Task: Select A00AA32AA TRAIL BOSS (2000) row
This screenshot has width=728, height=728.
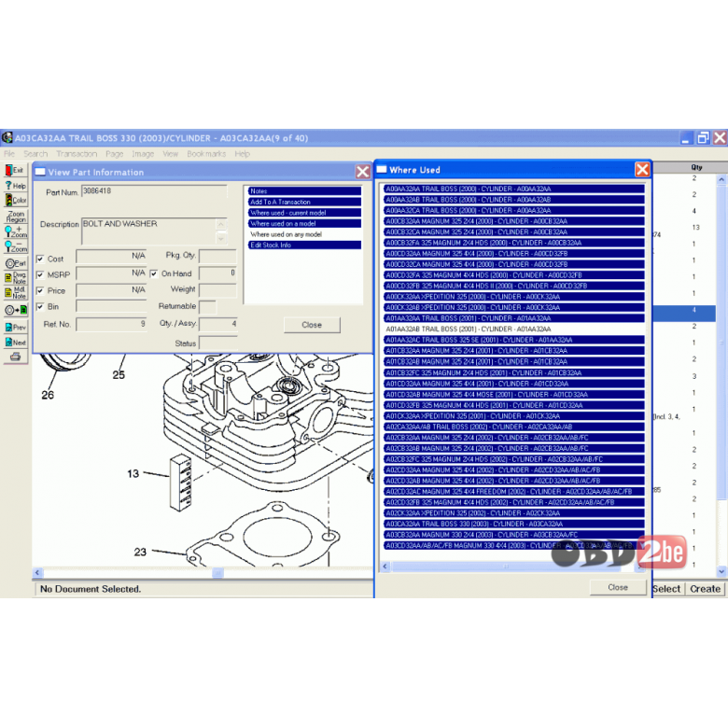Action: [x=513, y=189]
